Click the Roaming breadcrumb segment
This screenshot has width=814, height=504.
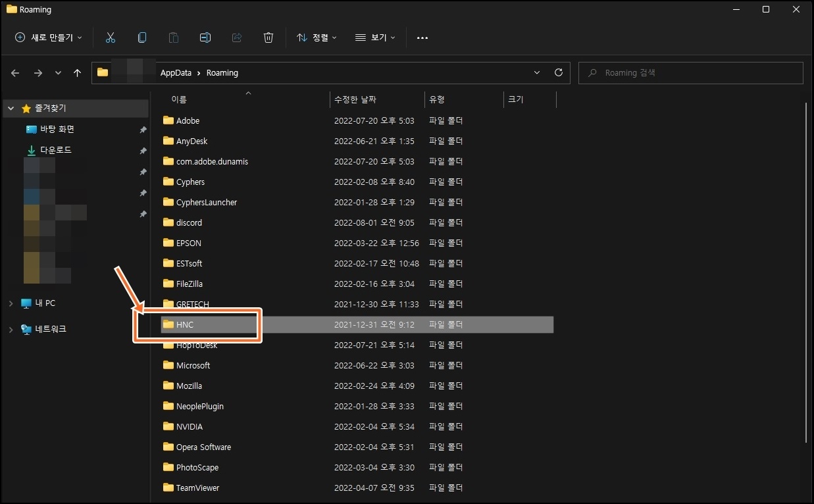[x=222, y=73]
